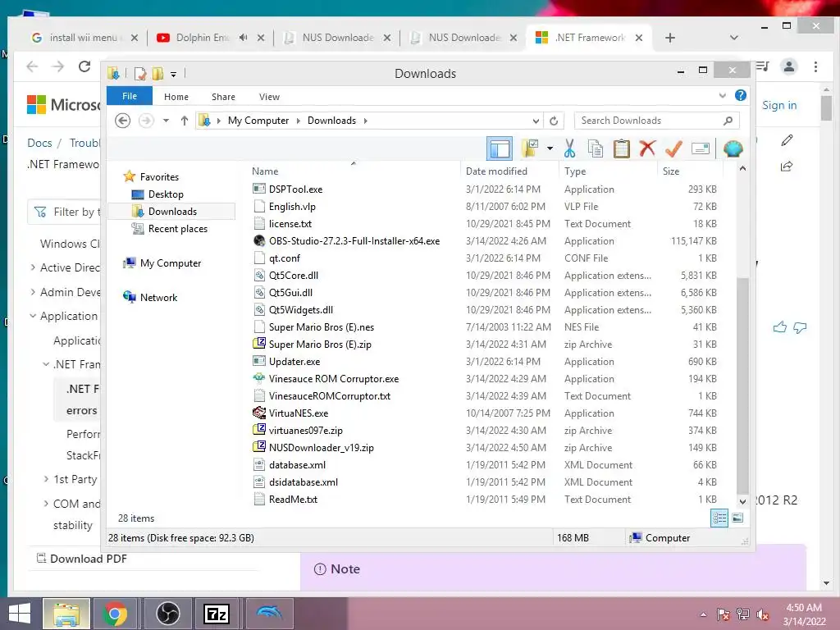This screenshot has width=840, height=630.
Task: Open OBS Studio from the taskbar
Action: 167,614
